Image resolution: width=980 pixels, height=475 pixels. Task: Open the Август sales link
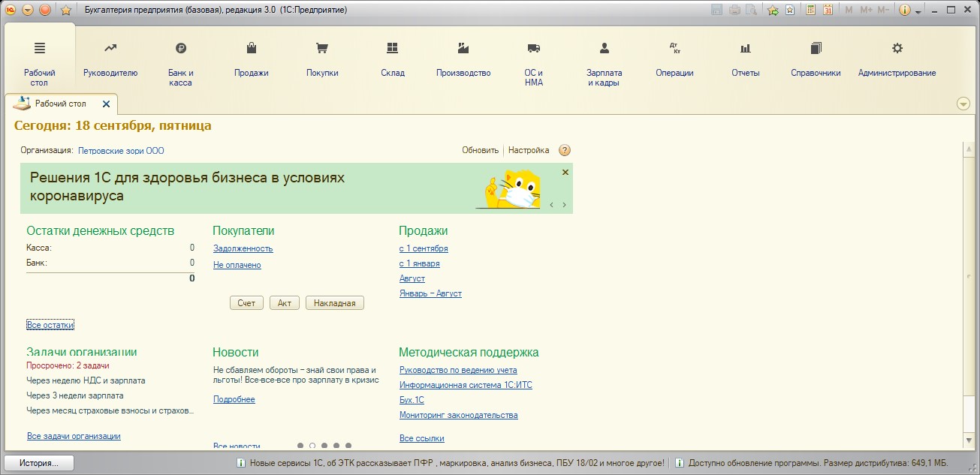[412, 278]
